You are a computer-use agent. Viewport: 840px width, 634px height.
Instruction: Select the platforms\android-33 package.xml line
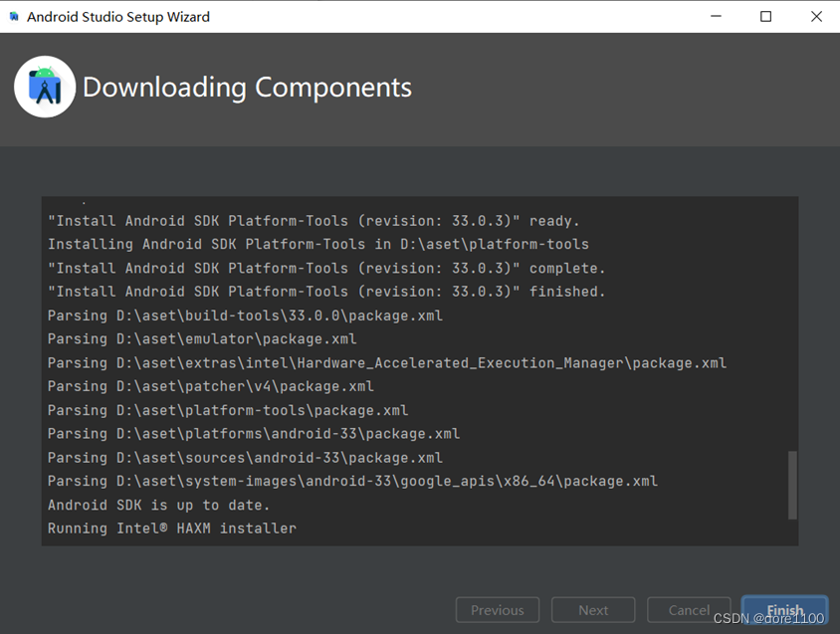pyautogui.click(x=254, y=434)
